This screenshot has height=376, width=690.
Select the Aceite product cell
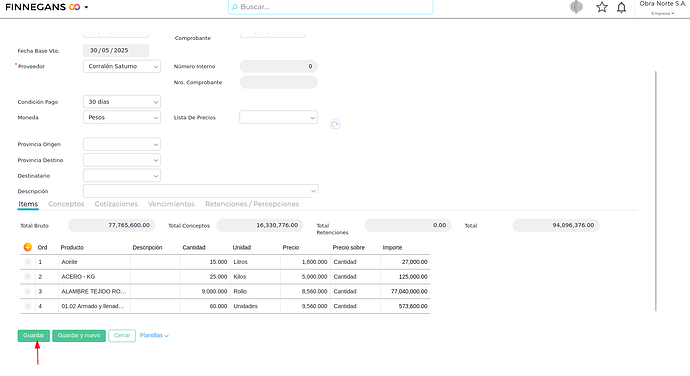(x=95, y=262)
